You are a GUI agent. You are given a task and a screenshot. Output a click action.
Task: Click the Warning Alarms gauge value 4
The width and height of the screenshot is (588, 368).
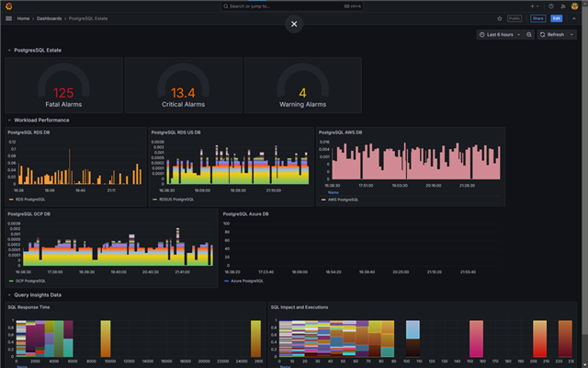click(x=302, y=93)
